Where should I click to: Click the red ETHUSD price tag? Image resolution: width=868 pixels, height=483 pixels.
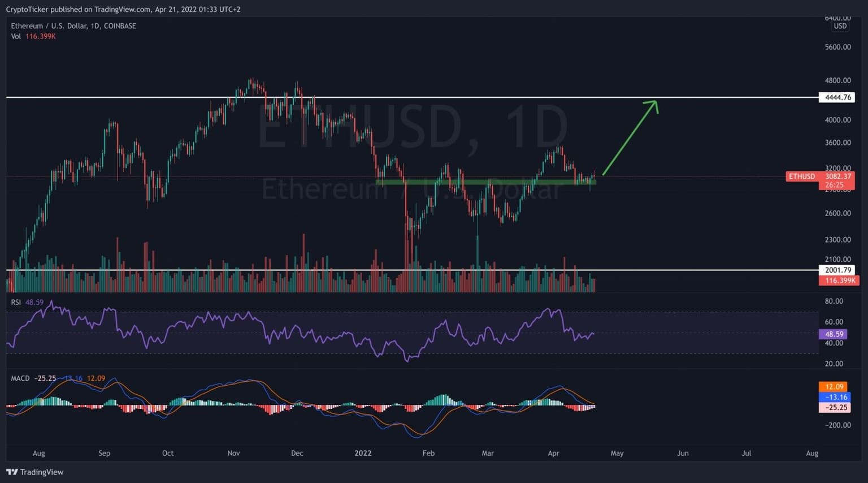click(802, 176)
